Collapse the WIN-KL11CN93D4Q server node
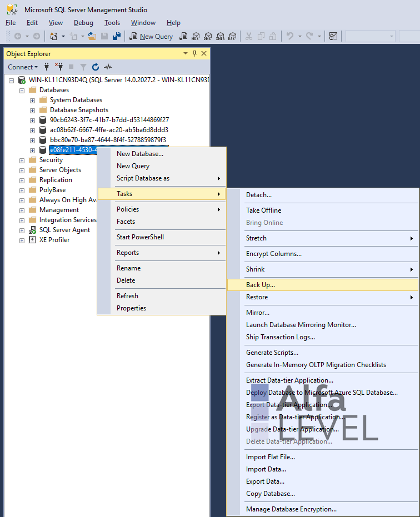Image resolution: width=420 pixels, height=517 pixels. coord(11,81)
